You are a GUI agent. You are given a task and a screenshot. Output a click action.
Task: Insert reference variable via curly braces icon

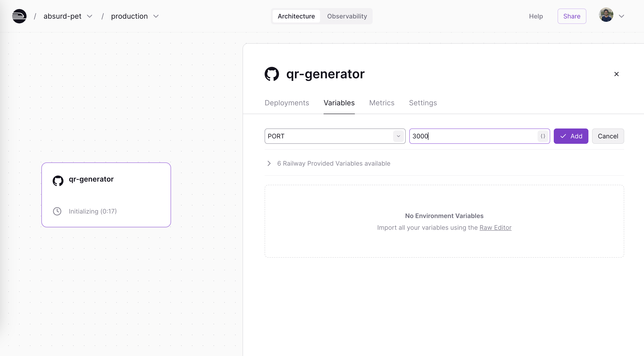(543, 136)
